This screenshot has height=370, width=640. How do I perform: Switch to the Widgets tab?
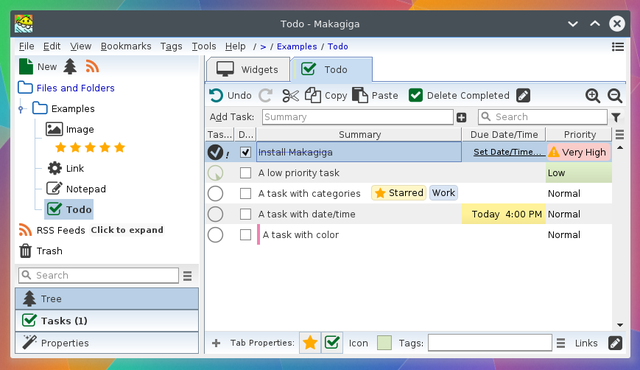(248, 69)
